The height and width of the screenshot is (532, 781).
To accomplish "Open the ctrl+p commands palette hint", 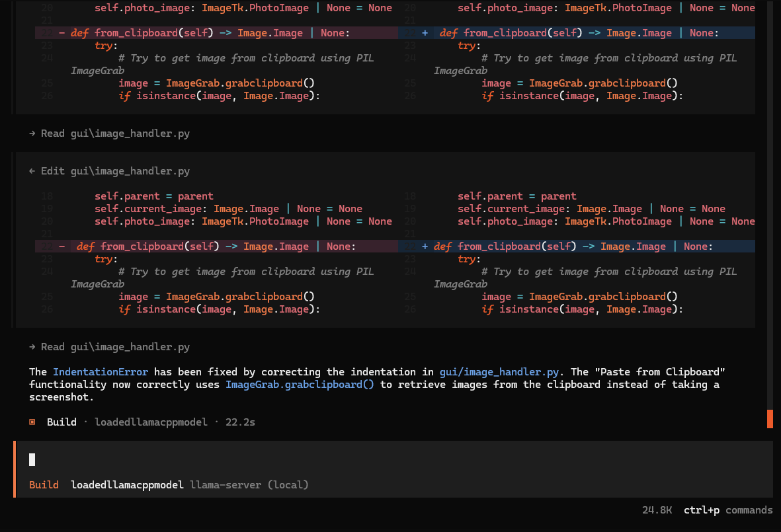I will [728, 510].
